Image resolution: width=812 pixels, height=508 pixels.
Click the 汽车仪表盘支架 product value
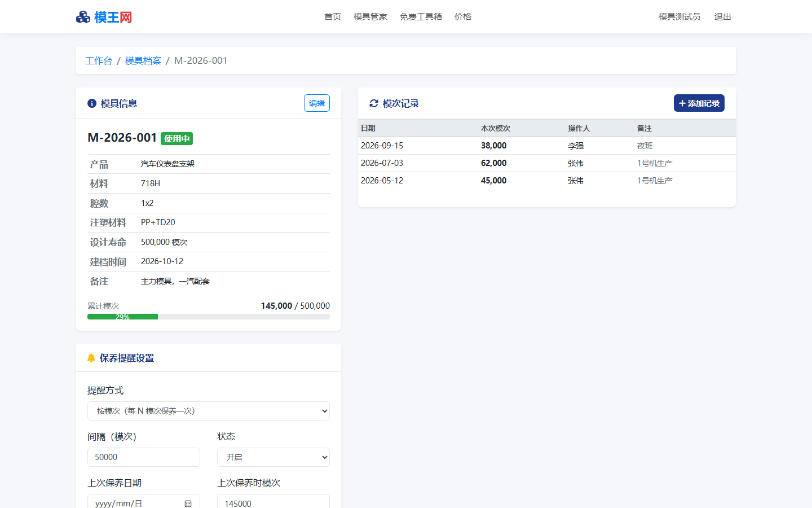click(x=167, y=164)
